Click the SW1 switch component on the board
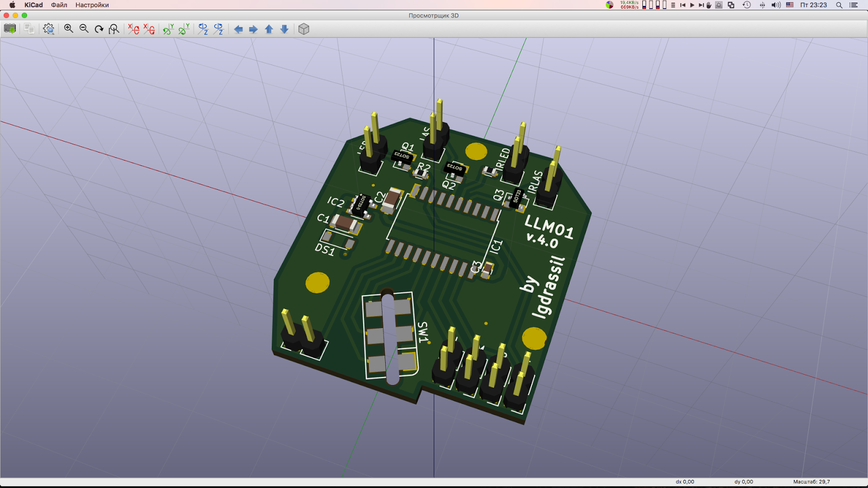Viewport: 868px width, 488px height. [391, 336]
